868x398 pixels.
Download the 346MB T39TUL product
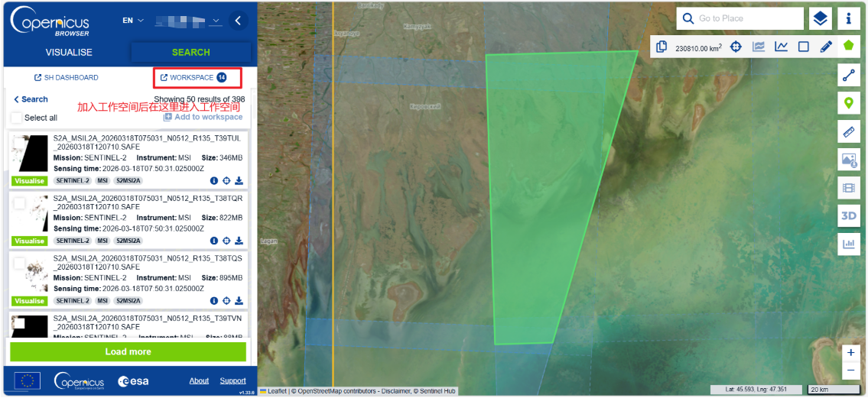click(239, 181)
